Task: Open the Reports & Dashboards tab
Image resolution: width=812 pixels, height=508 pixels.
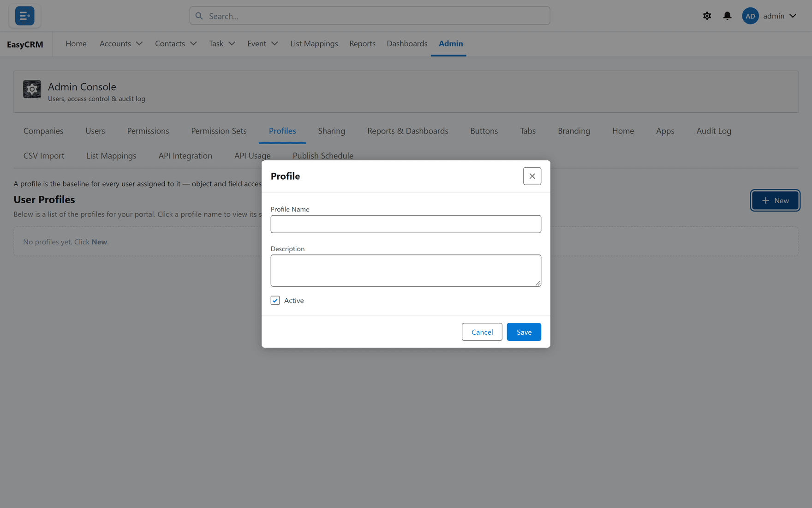Action: coord(408,131)
